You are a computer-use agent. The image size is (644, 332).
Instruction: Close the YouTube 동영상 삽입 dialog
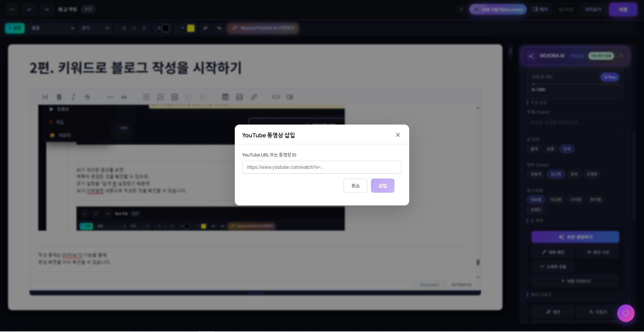pyautogui.click(x=398, y=135)
